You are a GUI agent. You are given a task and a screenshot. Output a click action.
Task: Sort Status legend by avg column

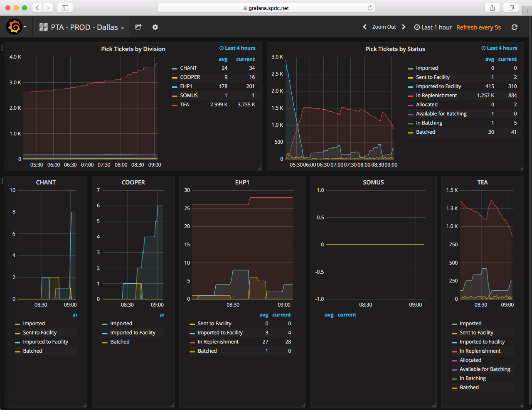coord(490,59)
